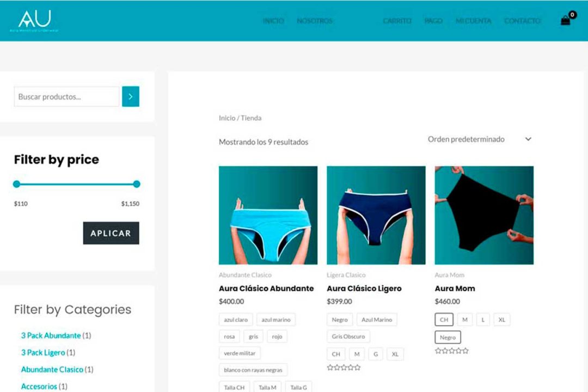Choose the azul claro color option
This screenshot has width=588, height=392.
coord(236,320)
